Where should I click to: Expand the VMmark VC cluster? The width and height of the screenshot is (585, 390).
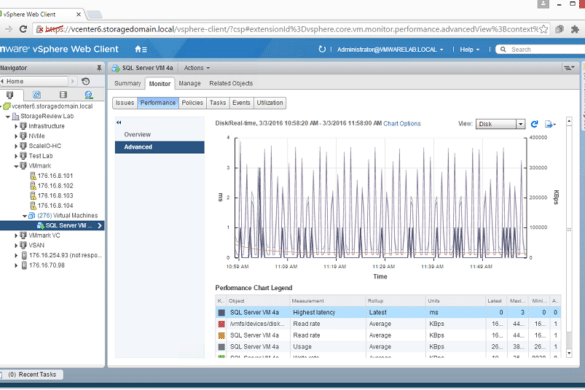point(16,235)
